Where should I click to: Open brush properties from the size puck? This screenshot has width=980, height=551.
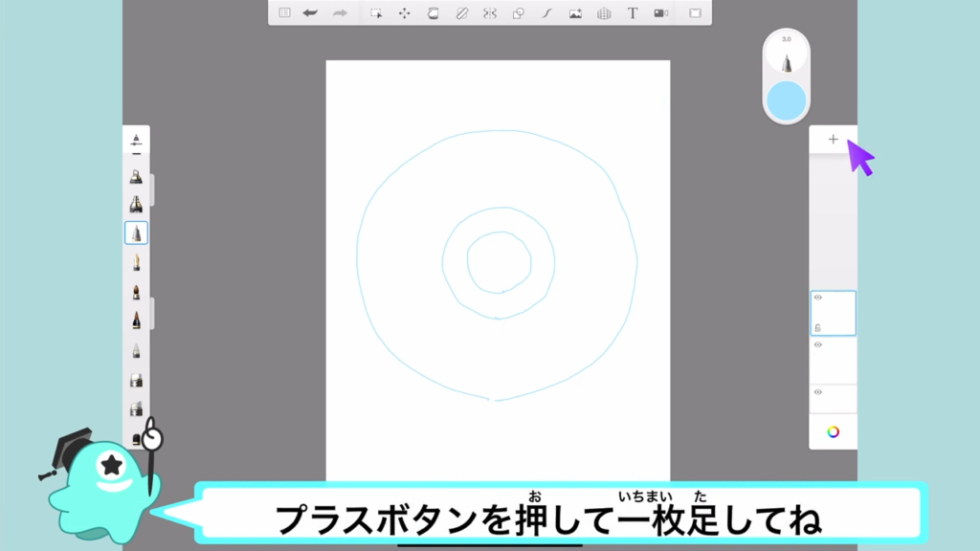(787, 55)
